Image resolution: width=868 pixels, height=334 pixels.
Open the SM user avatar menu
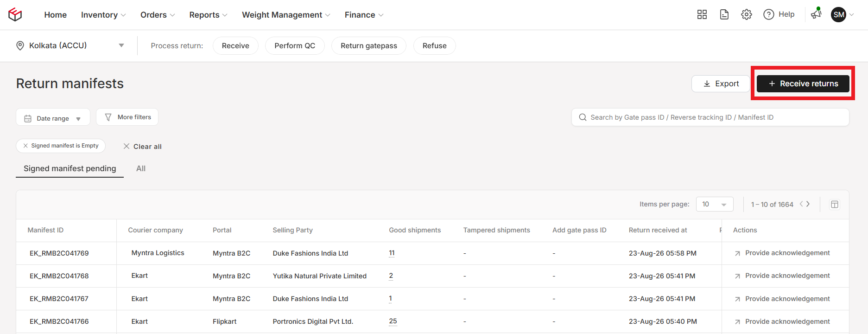[839, 15]
